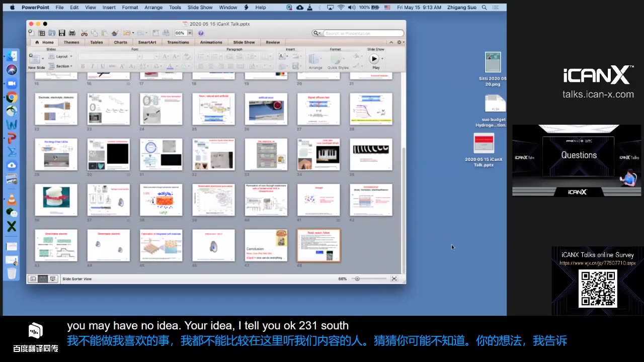The width and height of the screenshot is (644, 362).
Task: Open the Undo history dropdown arrow
Action: pos(132,33)
